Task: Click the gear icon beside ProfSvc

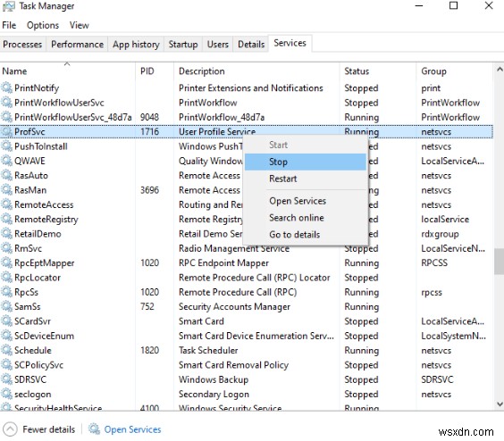Action: 6,131
